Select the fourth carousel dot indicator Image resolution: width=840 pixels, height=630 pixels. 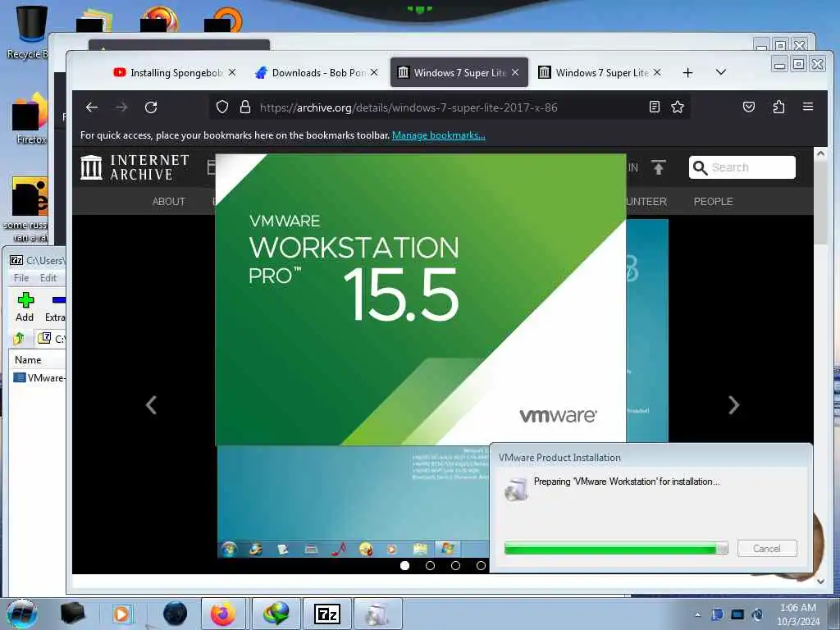[x=481, y=566]
